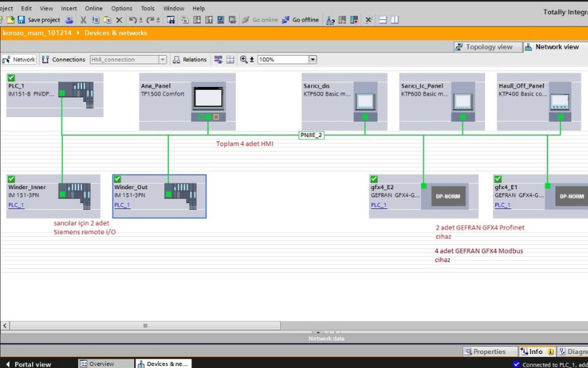Expand the redo history arrow
The width and height of the screenshot is (588, 368).
pyautogui.click(x=158, y=21)
